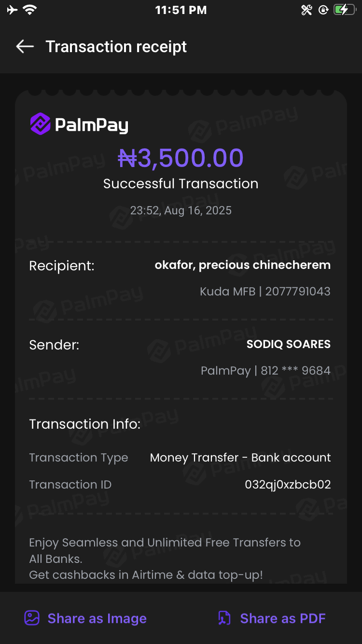This screenshot has width=362, height=644.
Task: Tap the Share as Image icon
Action: (32, 618)
